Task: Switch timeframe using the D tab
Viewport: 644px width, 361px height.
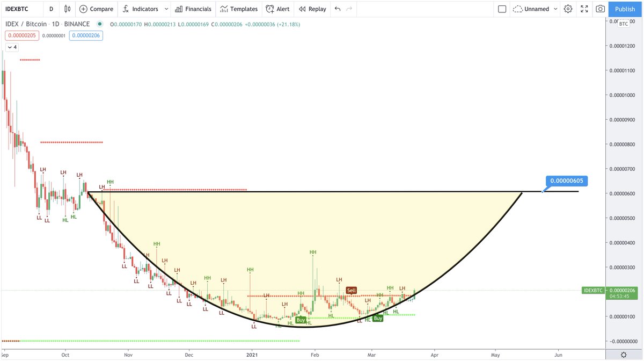Action: (51, 9)
